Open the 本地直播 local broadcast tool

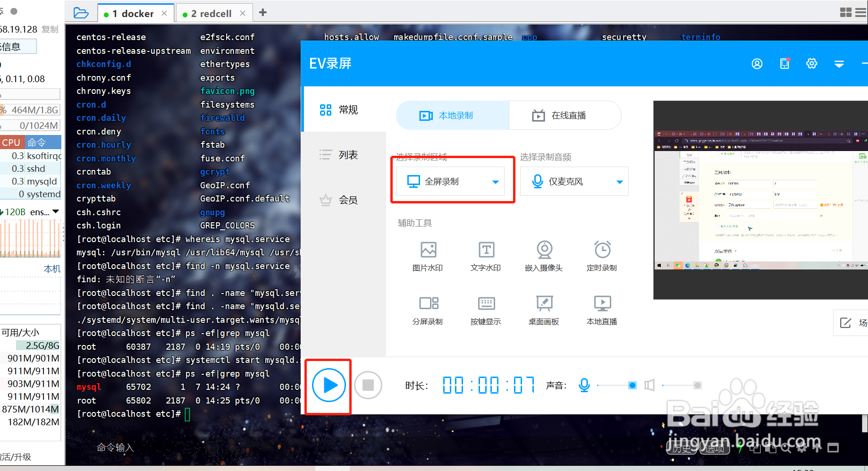(x=602, y=310)
